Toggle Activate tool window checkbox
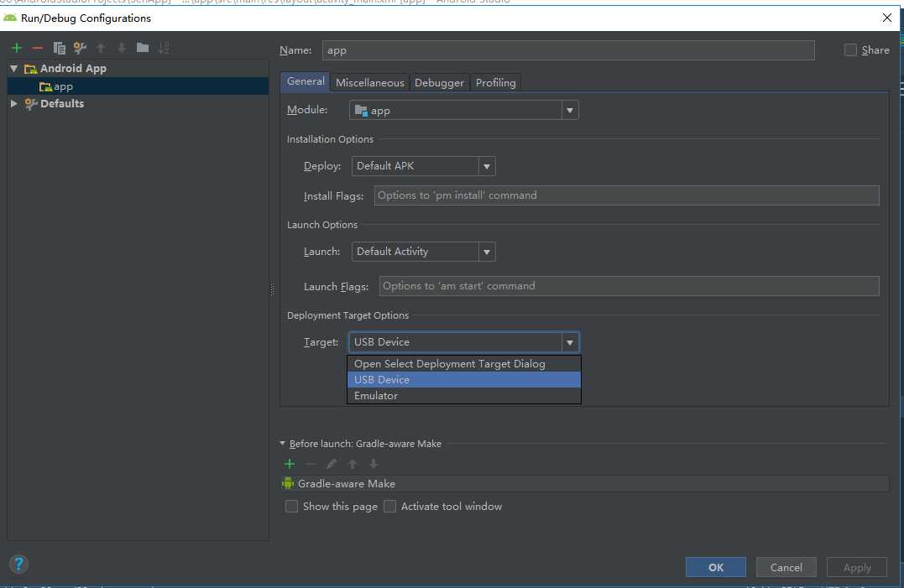904x588 pixels. point(389,507)
